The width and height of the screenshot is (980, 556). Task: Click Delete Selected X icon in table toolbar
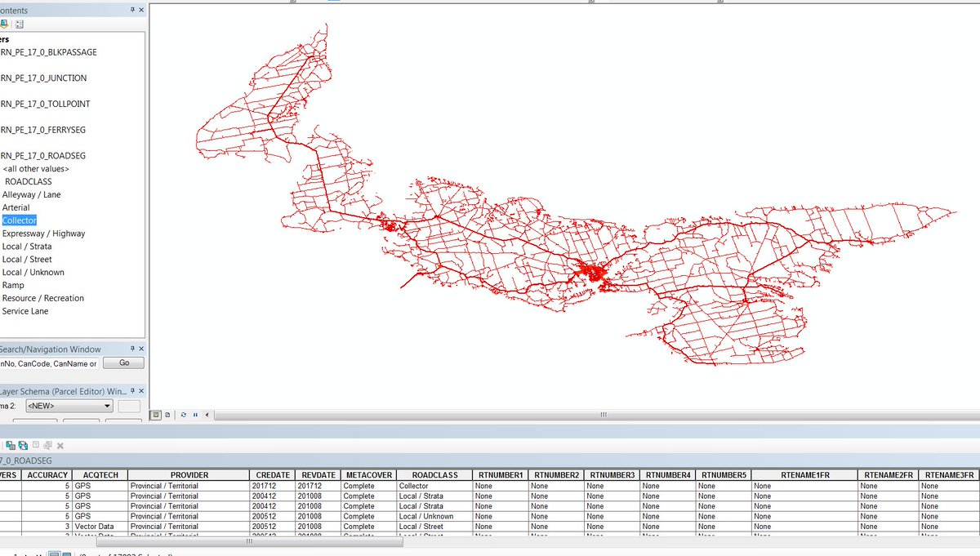pyautogui.click(x=60, y=446)
